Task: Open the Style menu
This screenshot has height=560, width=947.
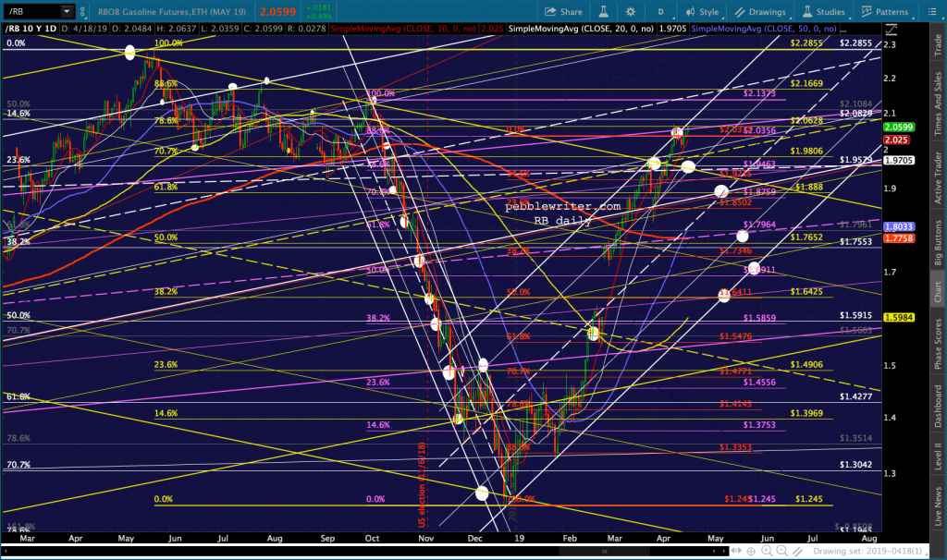Action: 703,11
